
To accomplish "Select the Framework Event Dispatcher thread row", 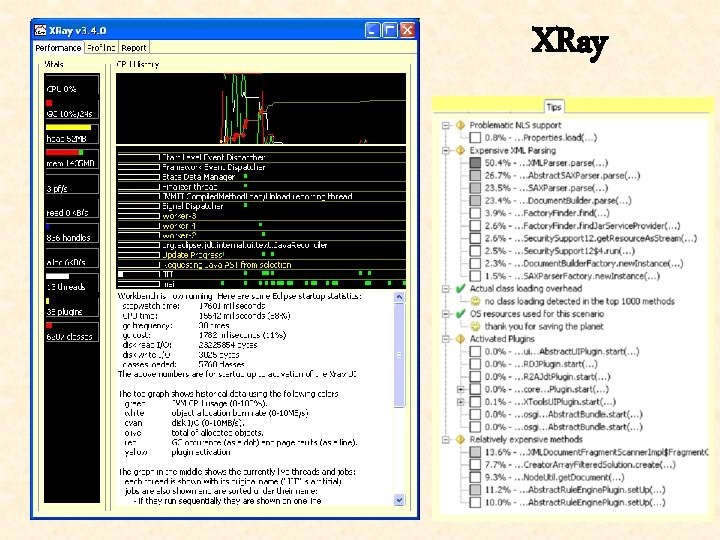I will tap(261, 167).
